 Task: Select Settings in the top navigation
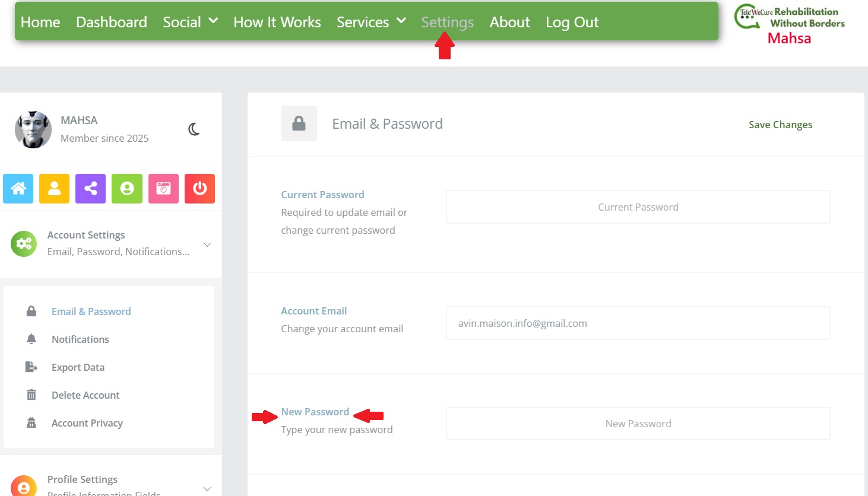coord(448,22)
